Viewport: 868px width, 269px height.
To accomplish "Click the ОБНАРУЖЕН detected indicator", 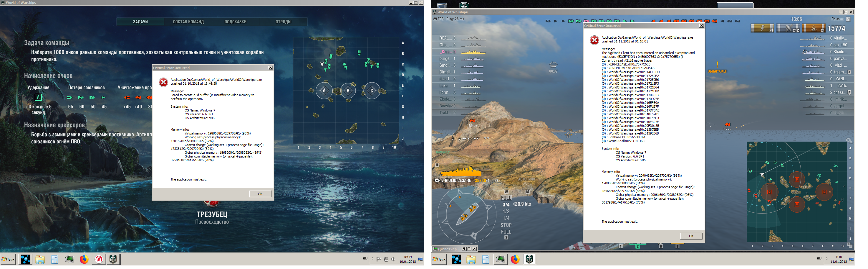I will tap(717, 71).
